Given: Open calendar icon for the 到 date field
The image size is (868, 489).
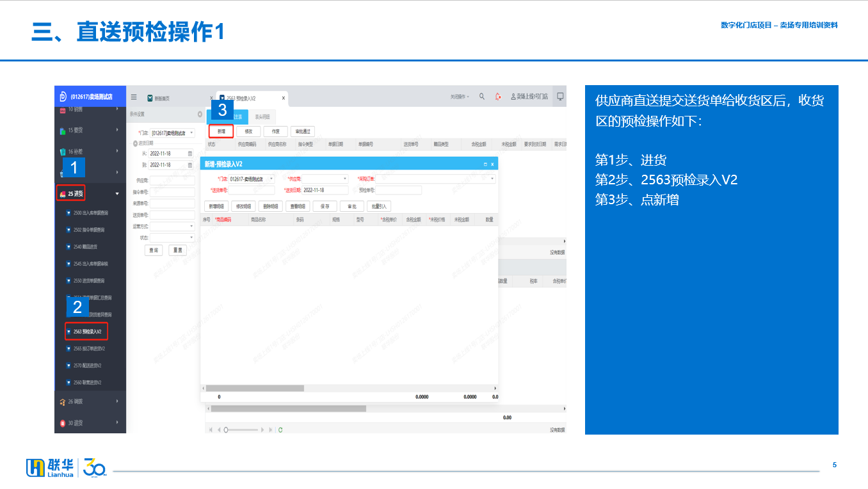Looking at the screenshot, I should click(190, 165).
